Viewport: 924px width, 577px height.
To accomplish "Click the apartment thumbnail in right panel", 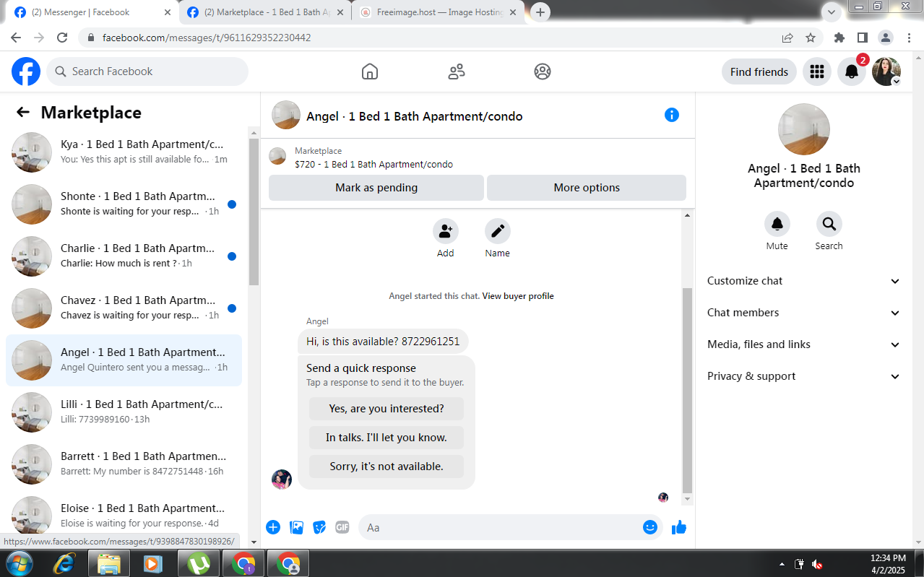I will click(x=803, y=129).
